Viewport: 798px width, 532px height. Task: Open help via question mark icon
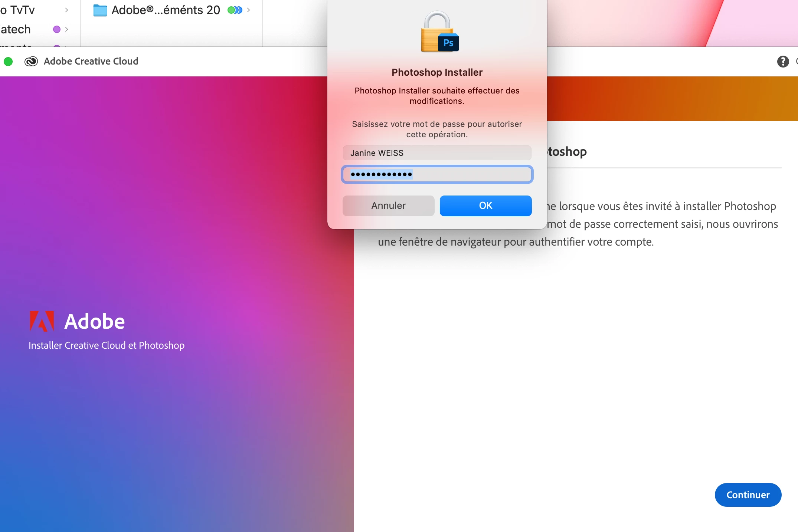click(x=783, y=61)
